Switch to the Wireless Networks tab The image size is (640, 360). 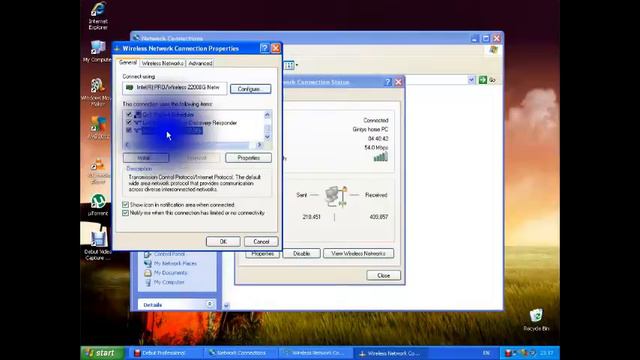click(162, 63)
